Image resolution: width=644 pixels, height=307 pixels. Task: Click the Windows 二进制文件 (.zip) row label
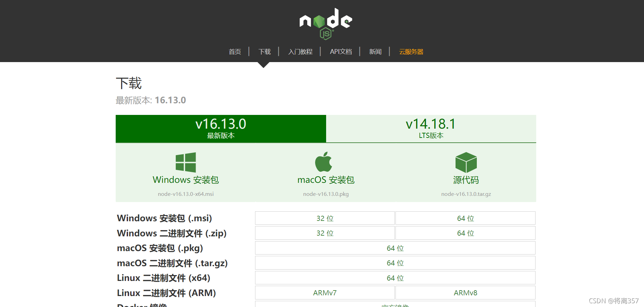(x=172, y=233)
